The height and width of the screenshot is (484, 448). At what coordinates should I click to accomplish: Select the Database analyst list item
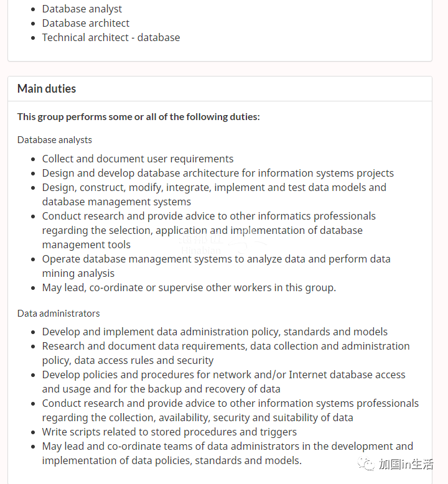(x=82, y=9)
